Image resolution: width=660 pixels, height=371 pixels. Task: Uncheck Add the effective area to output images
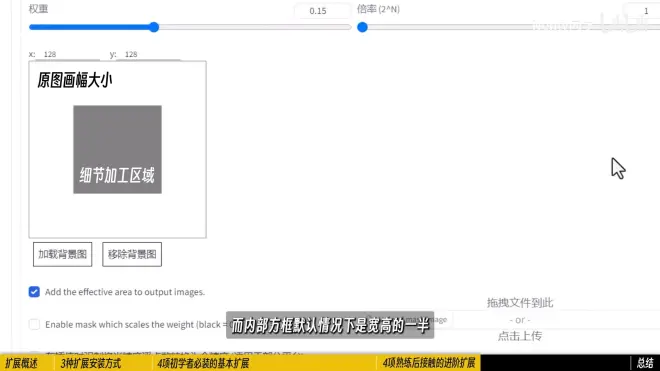34,292
